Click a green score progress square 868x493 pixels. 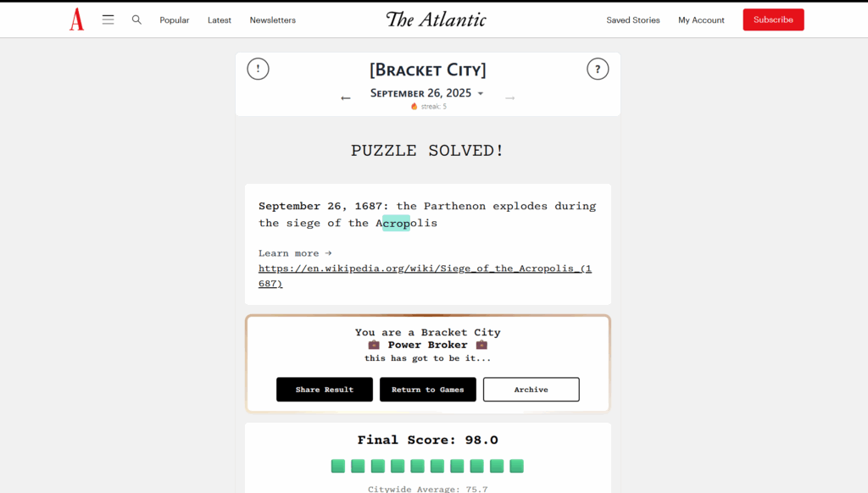pos(337,466)
